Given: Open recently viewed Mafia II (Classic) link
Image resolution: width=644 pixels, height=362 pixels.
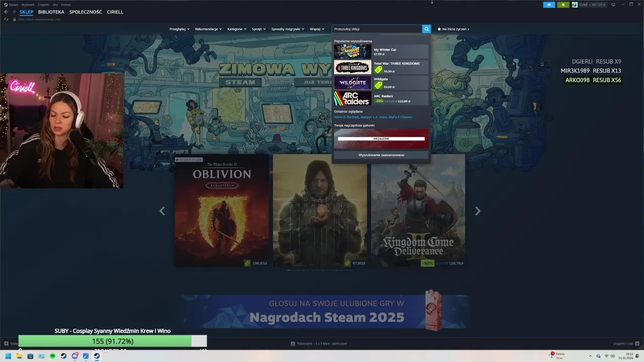Looking at the screenshot, I should pos(400,117).
